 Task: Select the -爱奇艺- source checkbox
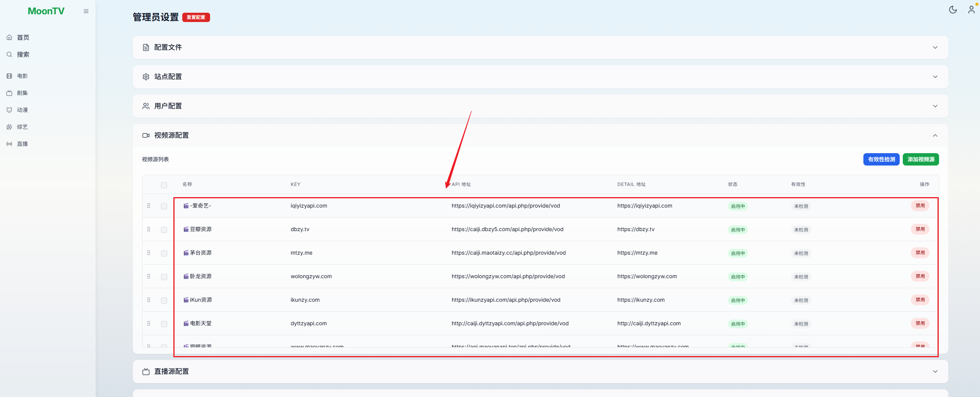coord(164,206)
